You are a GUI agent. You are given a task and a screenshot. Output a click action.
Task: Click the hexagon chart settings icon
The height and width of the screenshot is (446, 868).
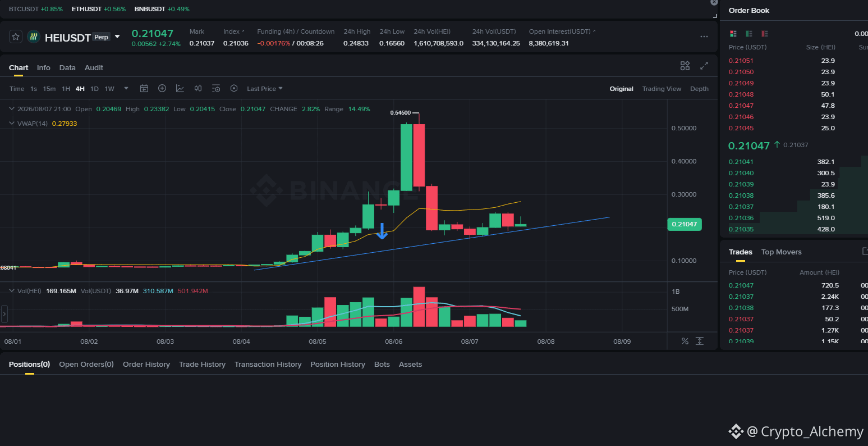234,88
